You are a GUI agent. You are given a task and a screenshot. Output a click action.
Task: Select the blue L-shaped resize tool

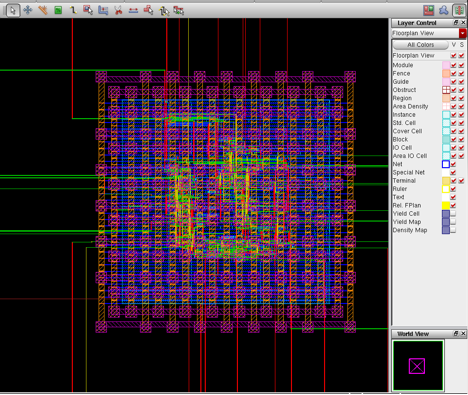pos(103,10)
